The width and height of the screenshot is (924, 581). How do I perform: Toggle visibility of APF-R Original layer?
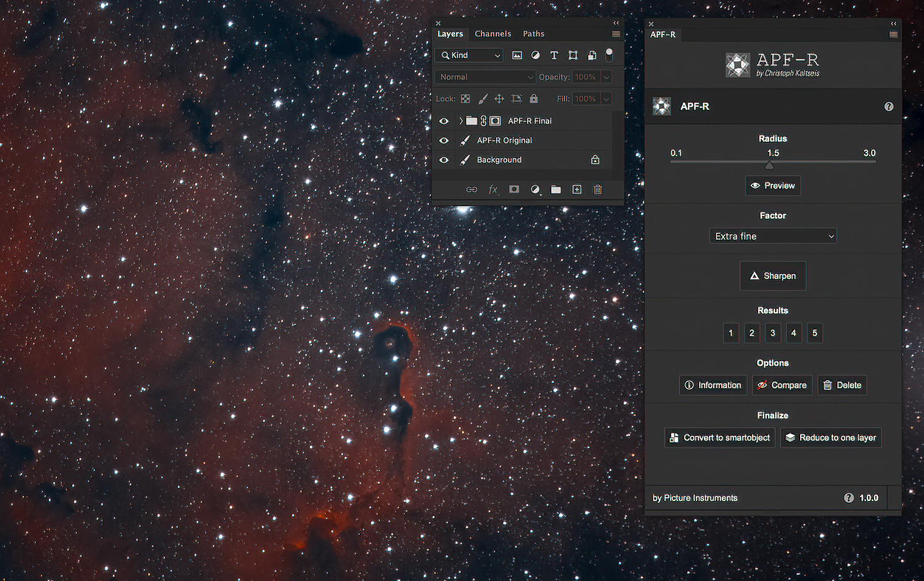tap(444, 141)
